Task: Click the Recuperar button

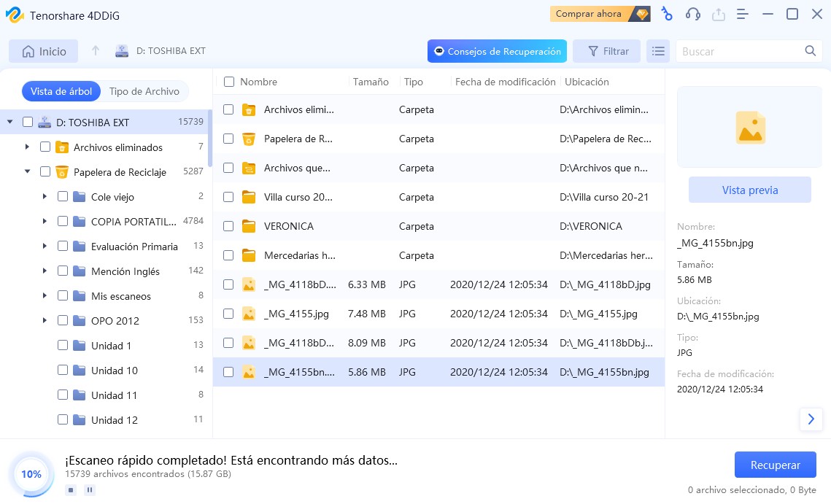Action: (776, 465)
